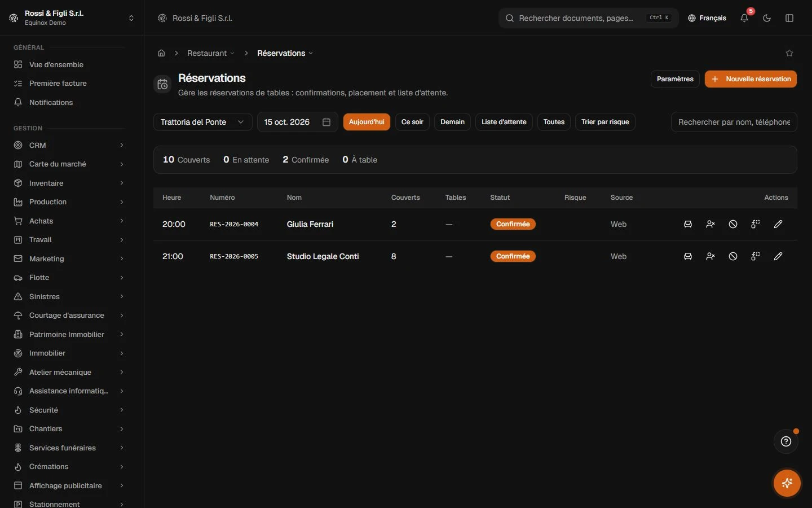The height and width of the screenshot is (508, 812).
Task: Show the Liste d'attente view
Action: (504, 122)
